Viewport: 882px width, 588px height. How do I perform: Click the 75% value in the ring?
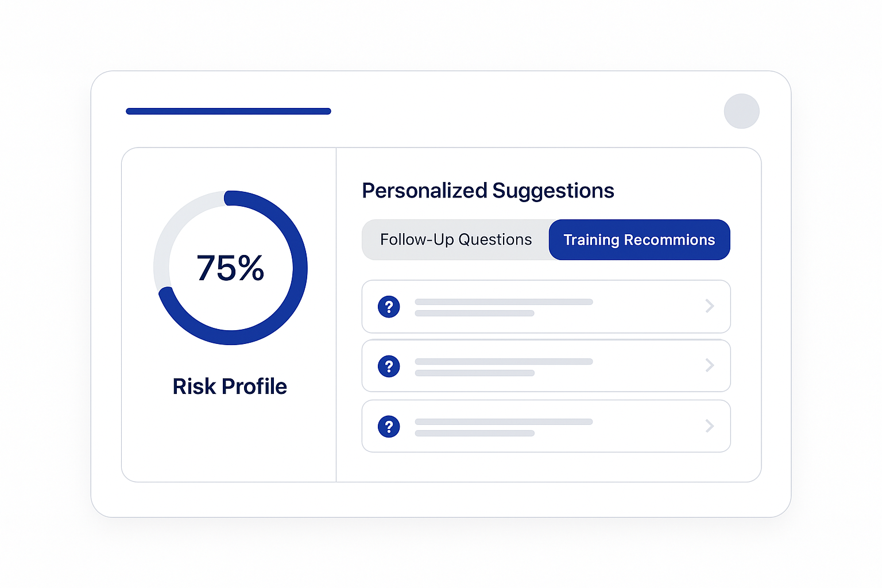[230, 268]
